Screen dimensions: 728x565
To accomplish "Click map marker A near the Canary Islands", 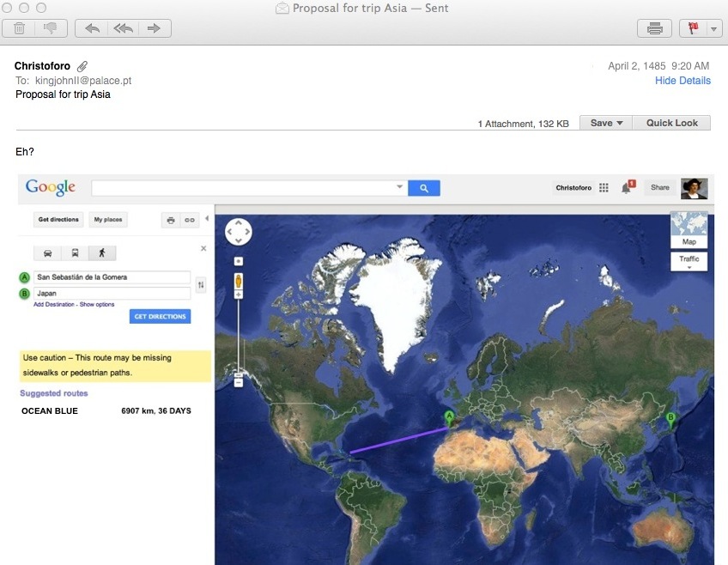I will pyautogui.click(x=449, y=418).
